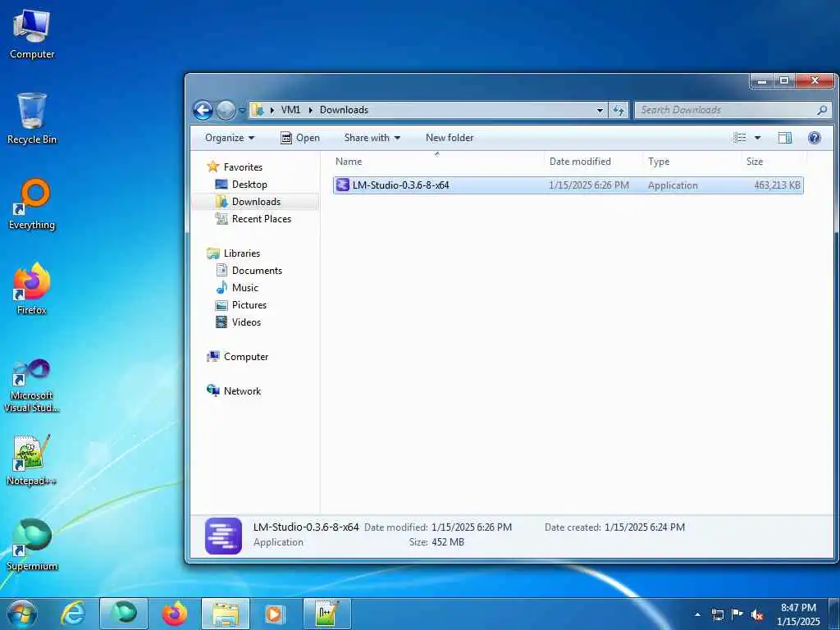Click the 463,213 KB size cell
Viewport: 840px width, 630px height.
coord(777,185)
